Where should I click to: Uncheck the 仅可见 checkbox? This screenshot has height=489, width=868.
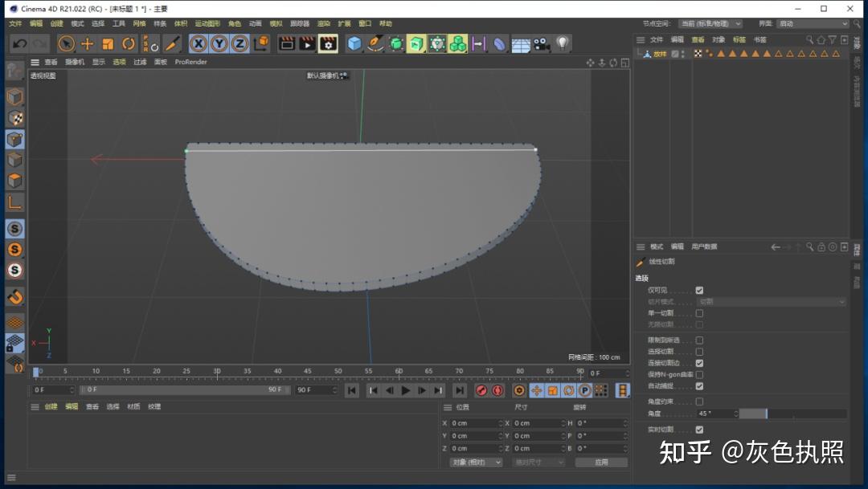point(699,290)
